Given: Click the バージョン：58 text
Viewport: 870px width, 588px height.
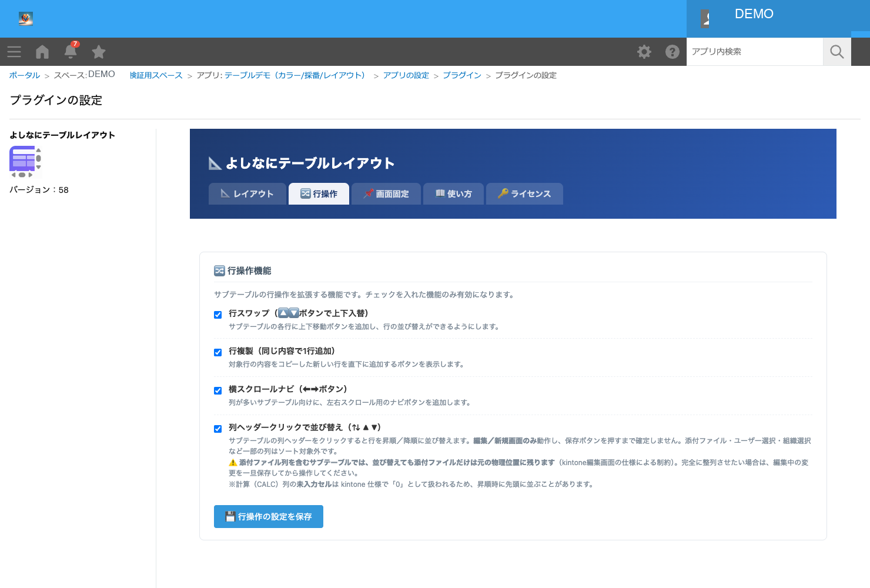Looking at the screenshot, I should 39,190.
